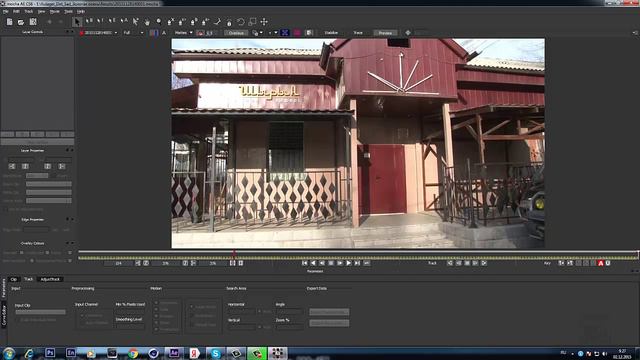This screenshot has width=640, height=360.
Task: Click the Preview button
Action: coord(385,33)
